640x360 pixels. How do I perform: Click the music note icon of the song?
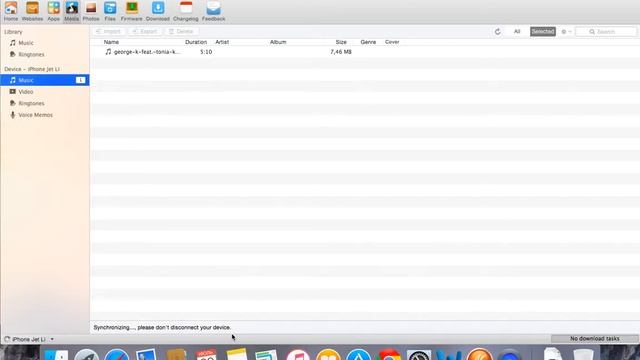(x=108, y=52)
